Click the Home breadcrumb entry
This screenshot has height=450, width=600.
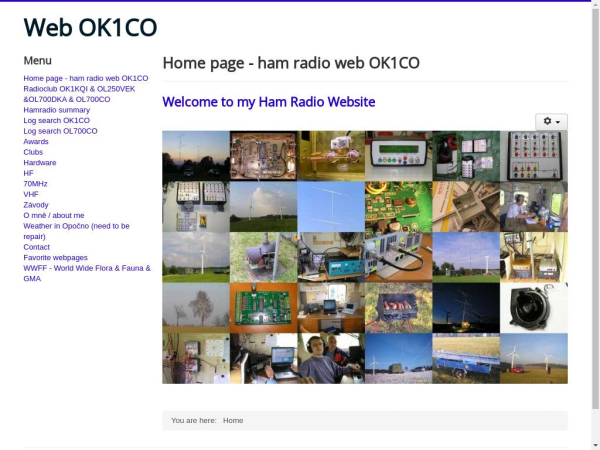coord(233,421)
